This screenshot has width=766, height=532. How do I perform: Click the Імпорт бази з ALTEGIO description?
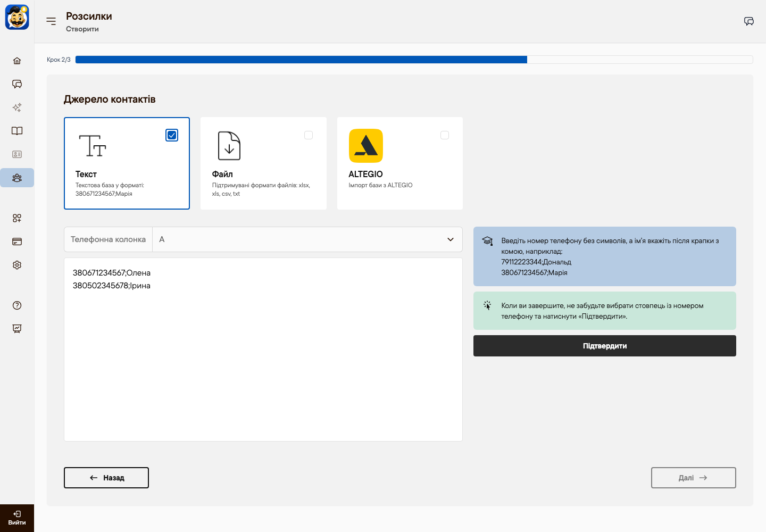pos(381,185)
